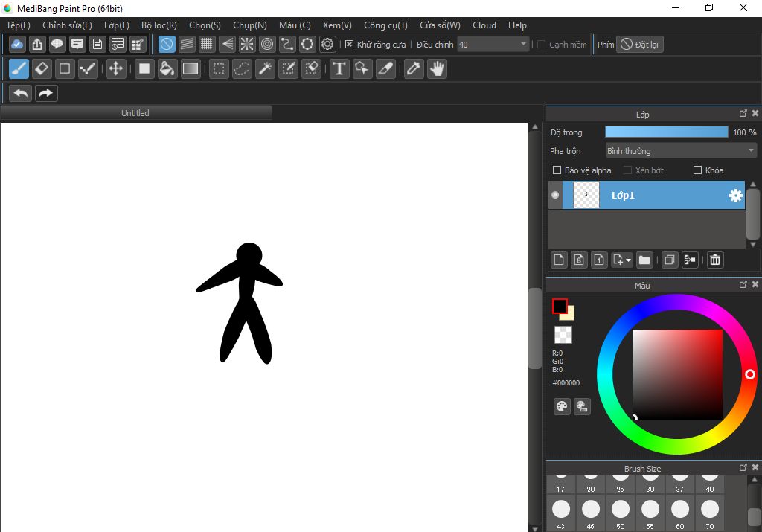Select the Brush tool

19,69
